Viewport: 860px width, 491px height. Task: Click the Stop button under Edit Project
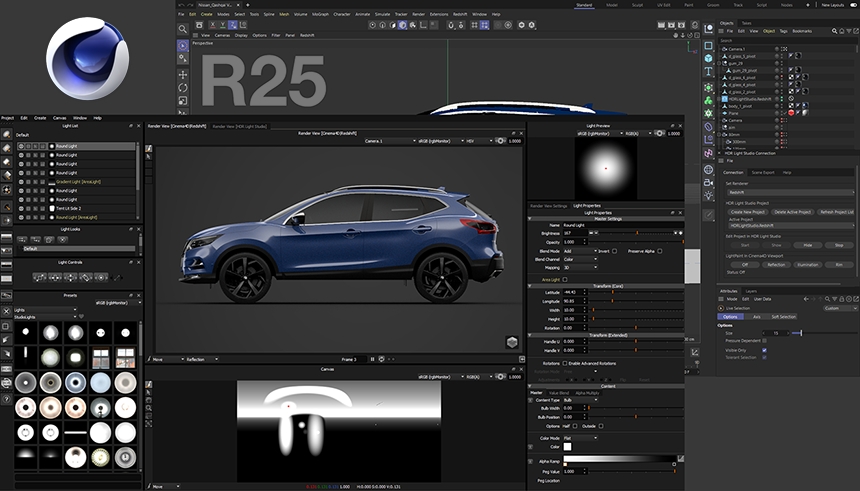pyautogui.click(x=839, y=245)
